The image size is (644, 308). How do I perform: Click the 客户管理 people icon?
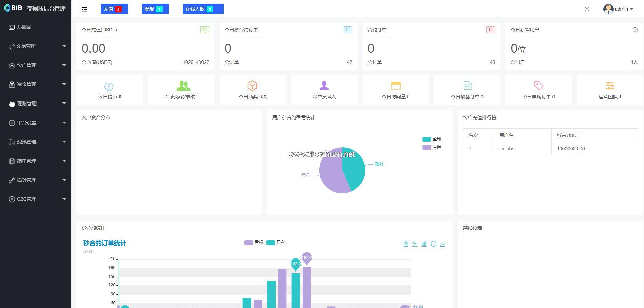(x=12, y=65)
